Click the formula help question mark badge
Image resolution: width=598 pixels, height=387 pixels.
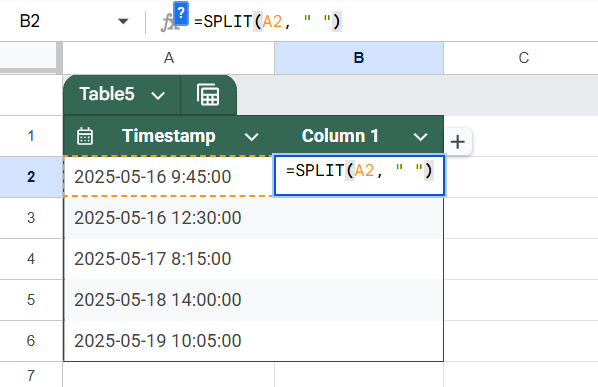[181, 13]
